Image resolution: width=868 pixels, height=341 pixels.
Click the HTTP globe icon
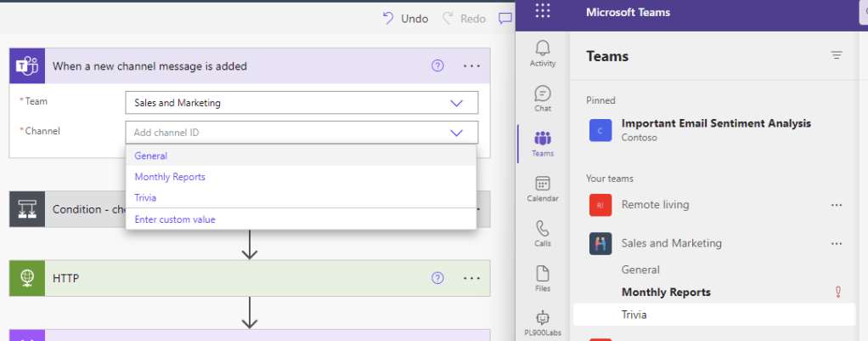click(27, 278)
